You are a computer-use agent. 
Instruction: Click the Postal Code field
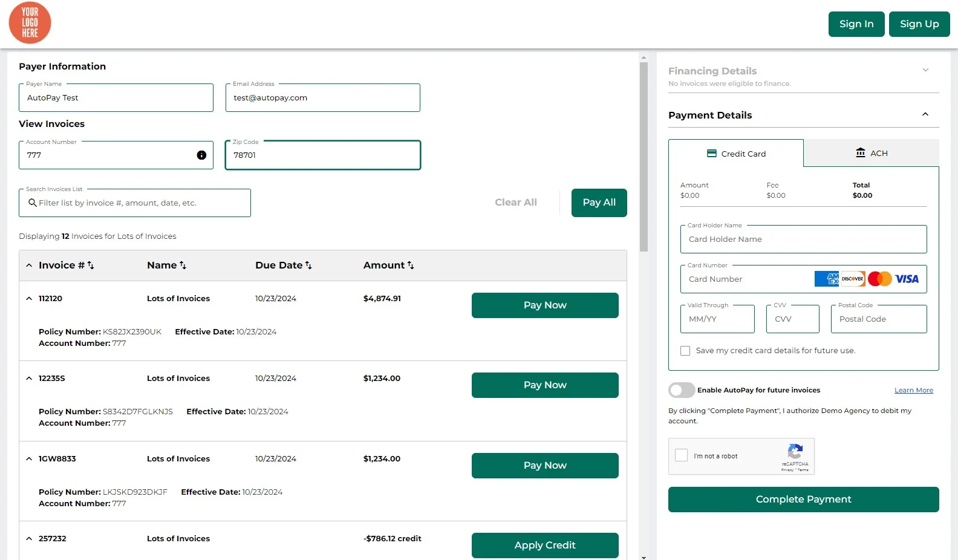879,319
